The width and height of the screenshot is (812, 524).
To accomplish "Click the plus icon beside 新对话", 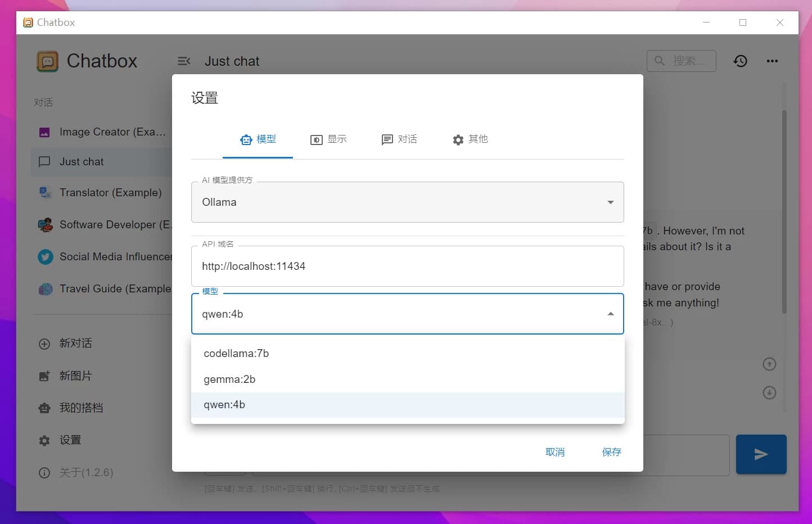I will click(x=44, y=344).
